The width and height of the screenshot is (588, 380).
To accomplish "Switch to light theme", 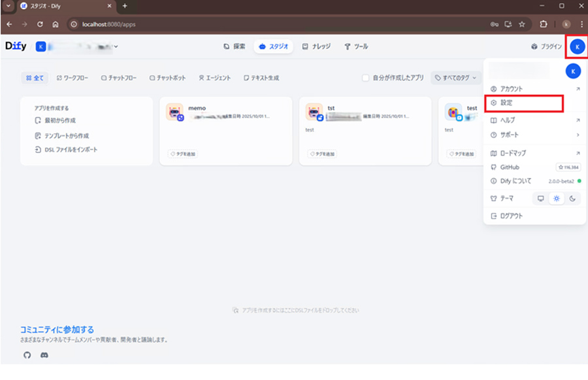I will (x=556, y=199).
